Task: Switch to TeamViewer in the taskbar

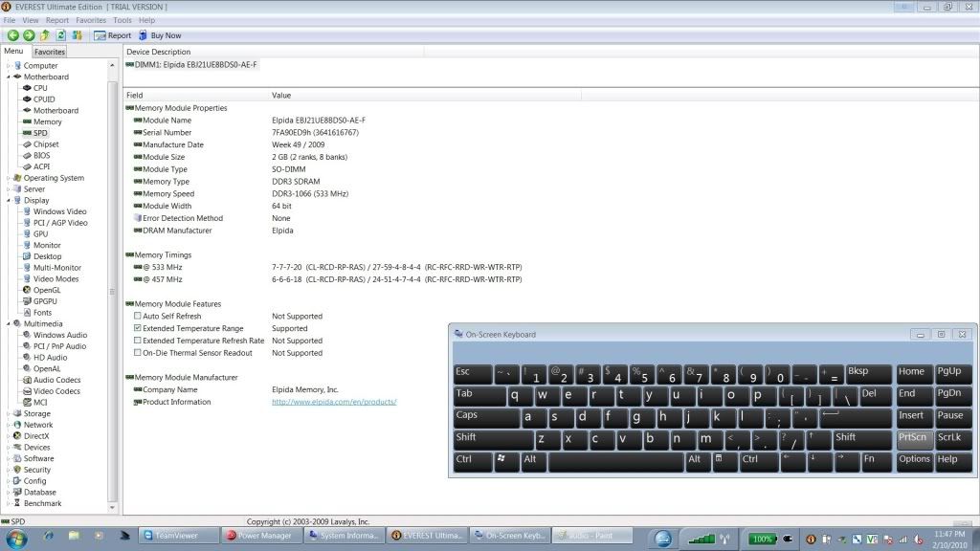Action: click(178, 536)
